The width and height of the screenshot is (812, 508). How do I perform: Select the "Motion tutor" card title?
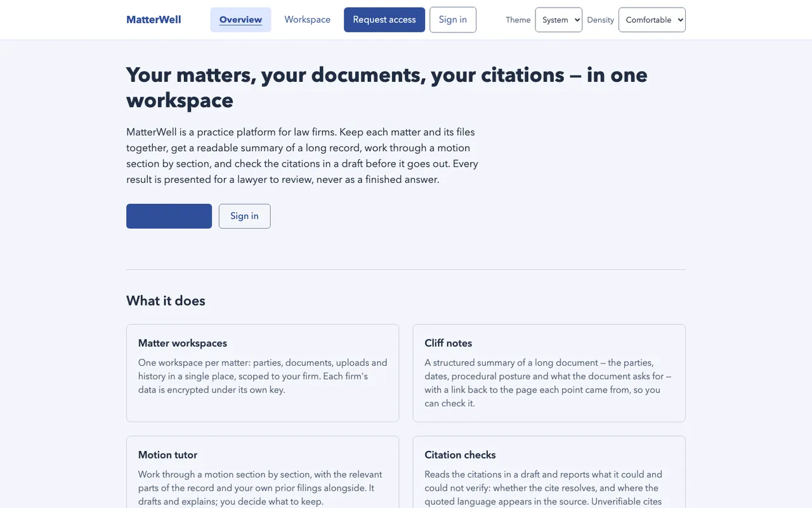coord(168,455)
